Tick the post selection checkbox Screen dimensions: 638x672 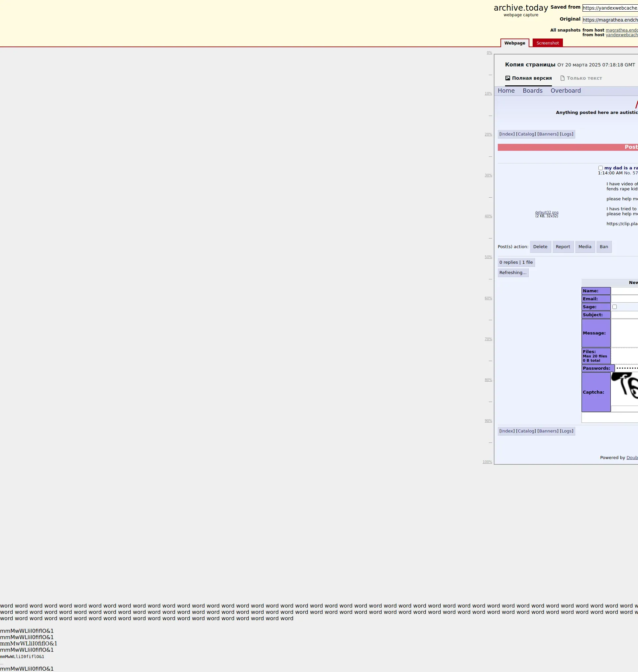pos(600,168)
